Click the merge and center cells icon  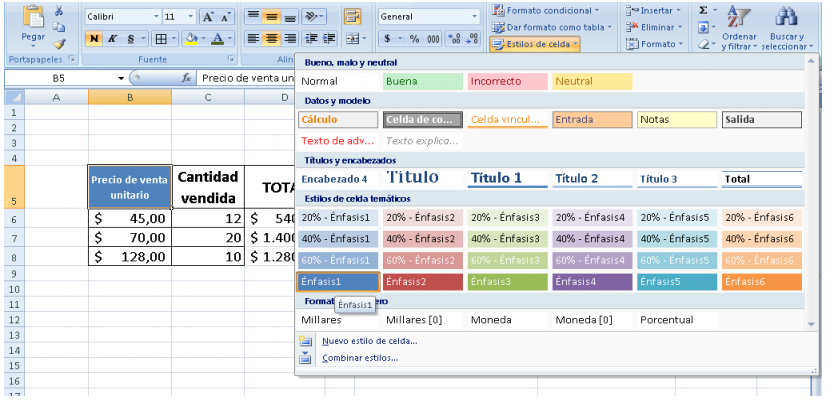tap(353, 39)
